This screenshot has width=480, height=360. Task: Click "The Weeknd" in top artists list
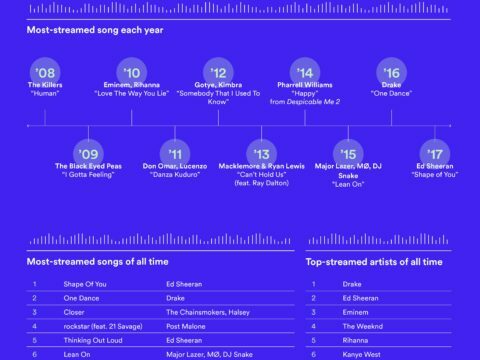point(363,326)
